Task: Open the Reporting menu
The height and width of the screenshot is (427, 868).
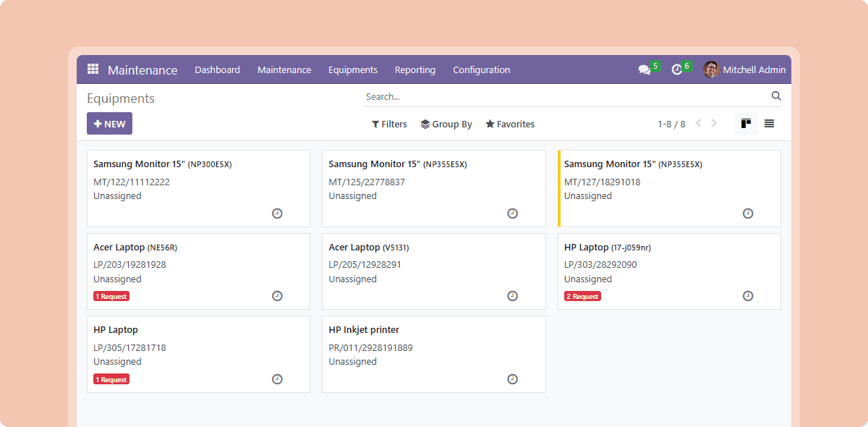Action: [414, 70]
